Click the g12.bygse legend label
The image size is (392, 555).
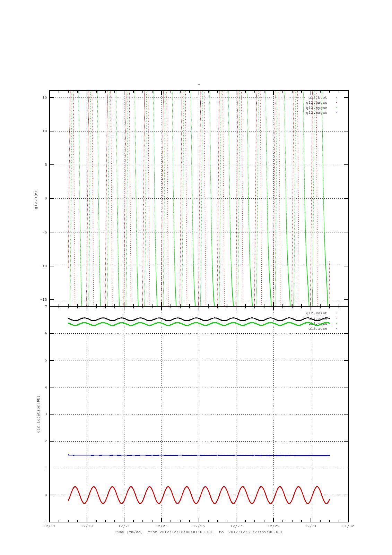[316, 108]
